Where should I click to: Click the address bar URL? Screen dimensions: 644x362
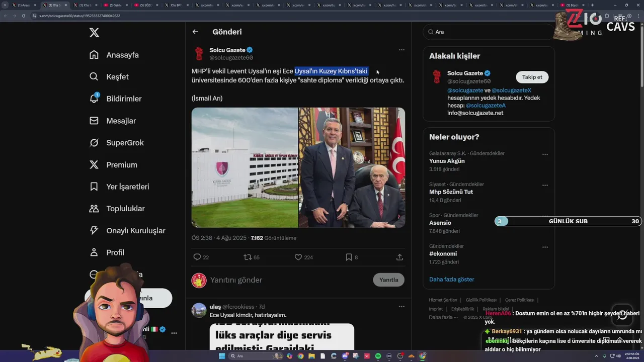(x=79, y=16)
